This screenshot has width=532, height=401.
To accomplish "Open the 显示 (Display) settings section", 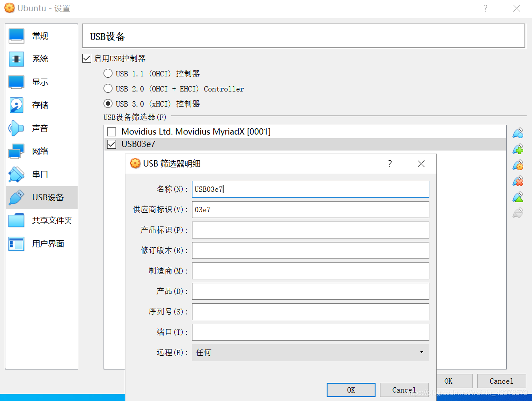I will point(41,82).
